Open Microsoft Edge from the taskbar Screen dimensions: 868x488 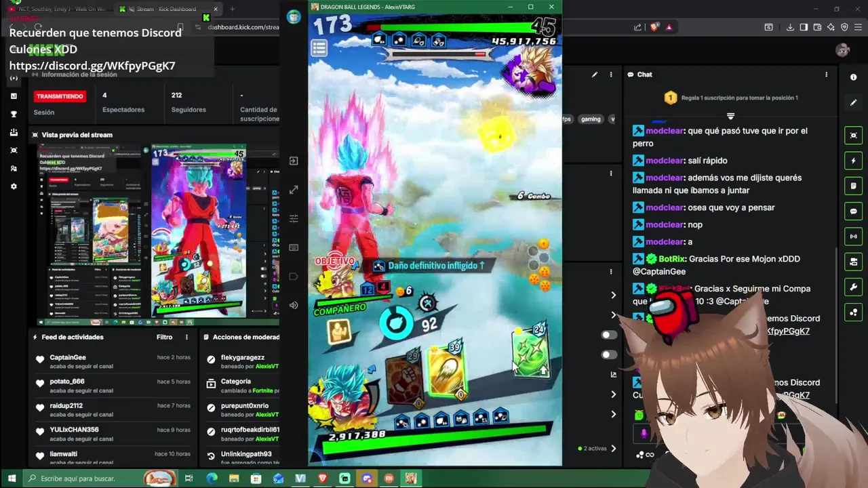coord(212,479)
